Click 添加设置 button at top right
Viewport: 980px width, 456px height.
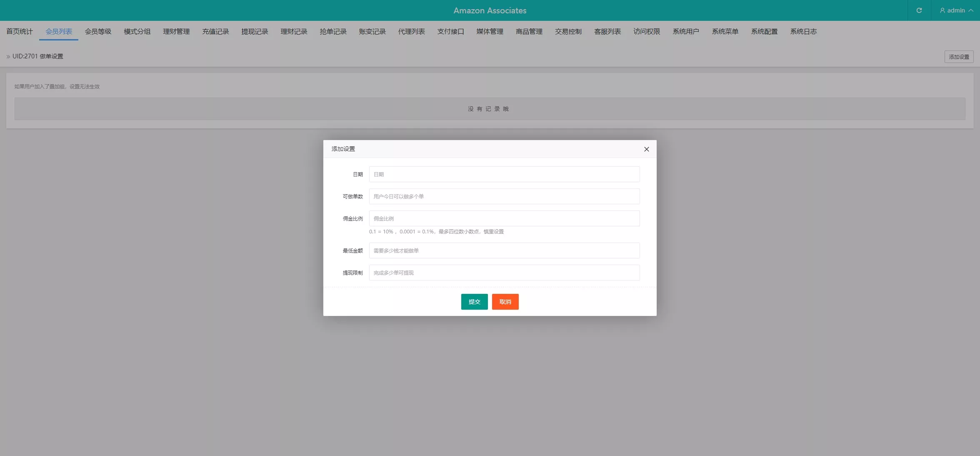tap(959, 57)
